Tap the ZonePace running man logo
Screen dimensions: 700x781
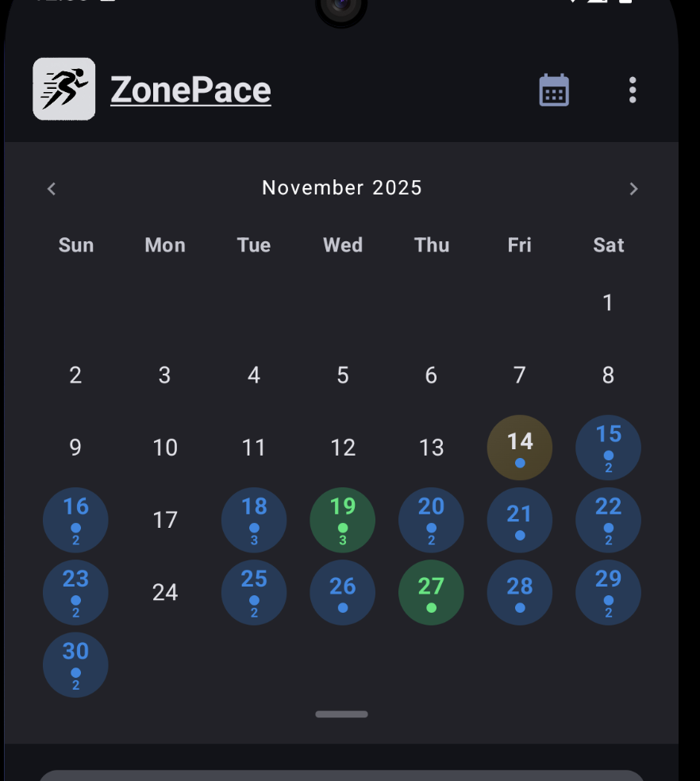pos(64,89)
